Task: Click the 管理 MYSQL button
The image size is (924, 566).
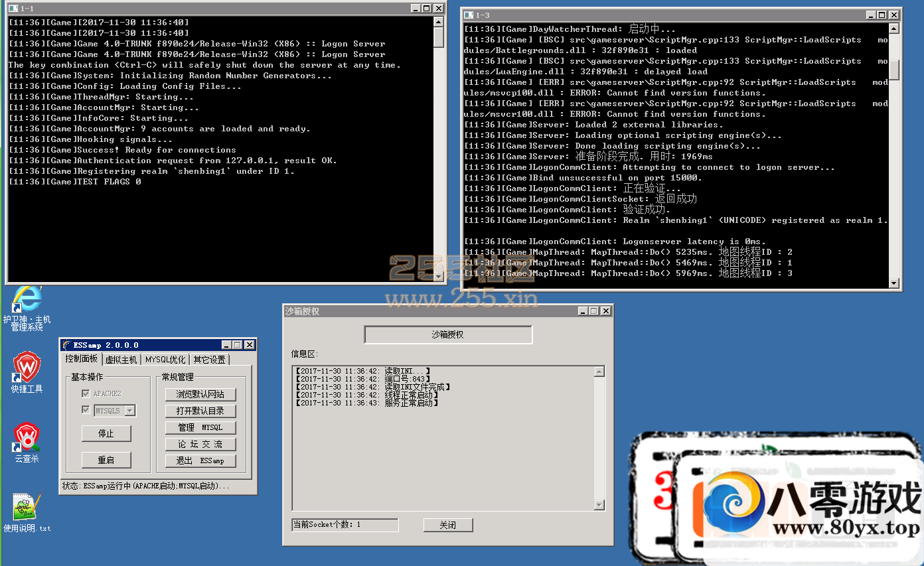Action: (x=200, y=428)
